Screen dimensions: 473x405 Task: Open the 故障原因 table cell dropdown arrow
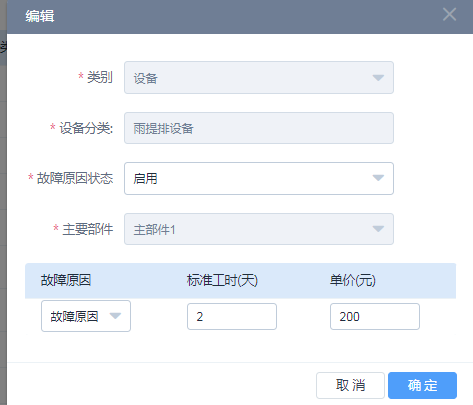115,316
